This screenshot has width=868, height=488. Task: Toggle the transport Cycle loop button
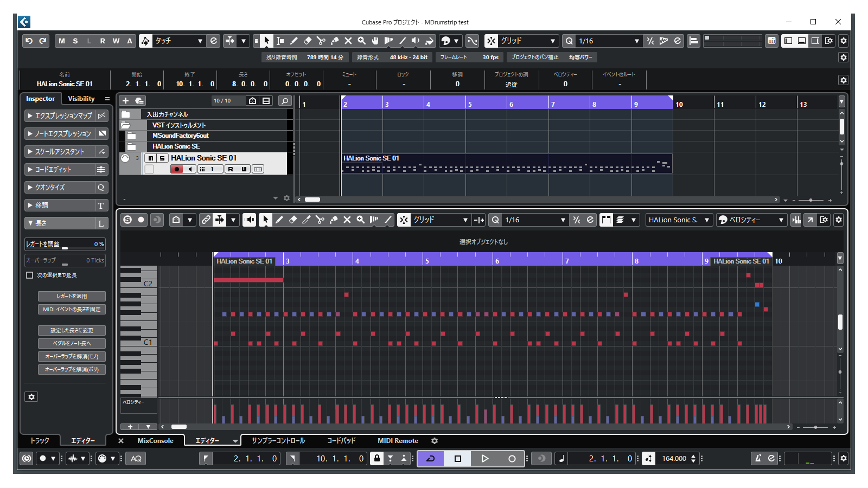[x=431, y=459]
